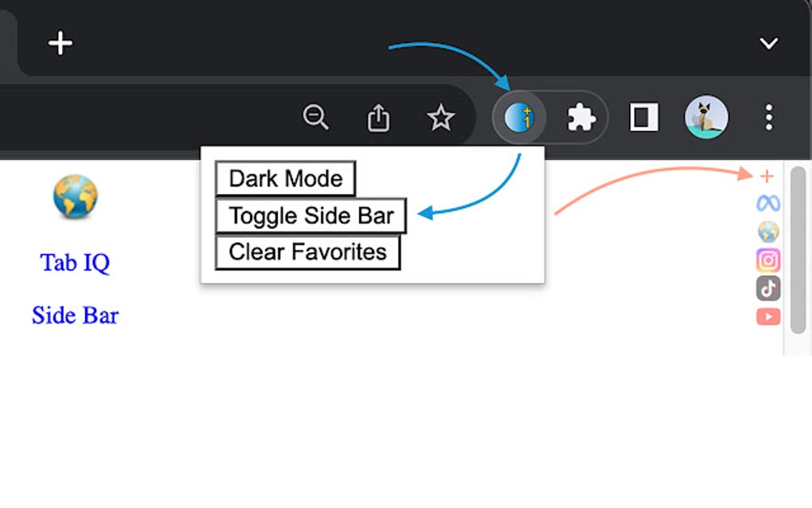
Task: Click the zoom-out magnifier icon
Action: [316, 117]
